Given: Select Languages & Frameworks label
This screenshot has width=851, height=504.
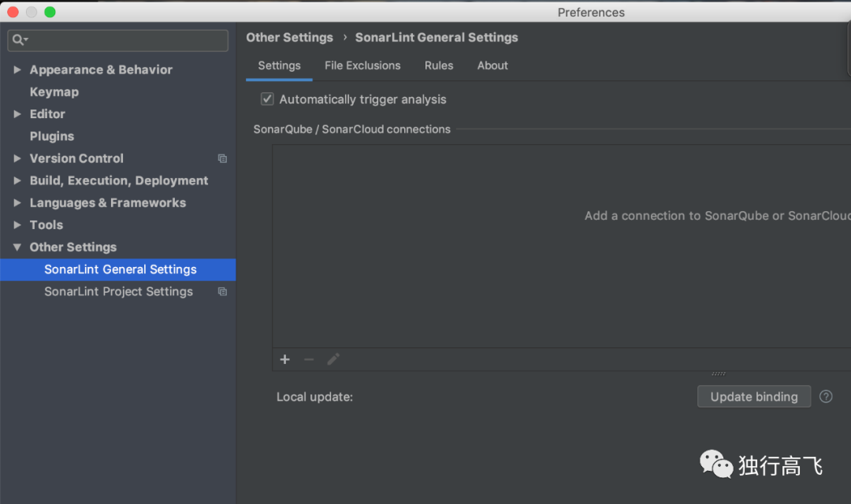Looking at the screenshot, I should point(107,203).
